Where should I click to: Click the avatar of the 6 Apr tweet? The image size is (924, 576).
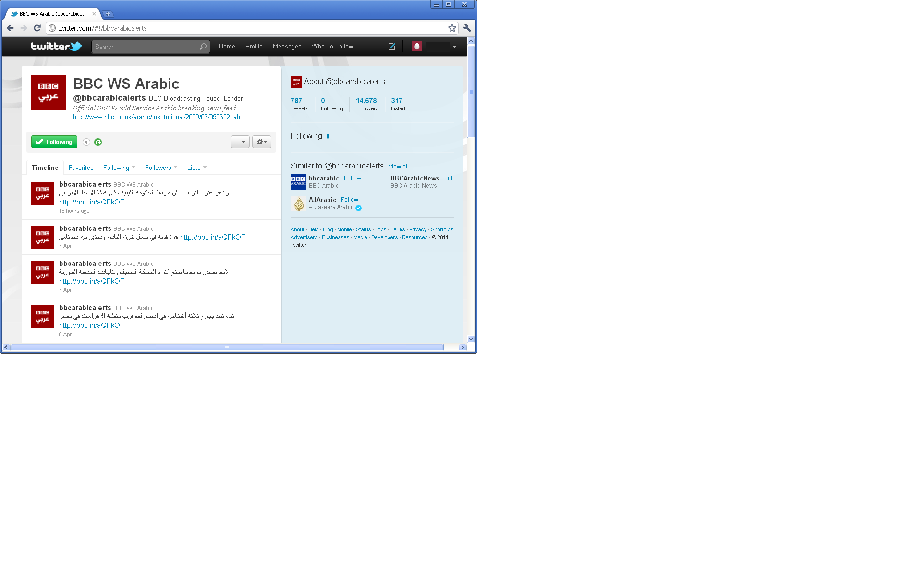pyautogui.click(x=43, y=317)
